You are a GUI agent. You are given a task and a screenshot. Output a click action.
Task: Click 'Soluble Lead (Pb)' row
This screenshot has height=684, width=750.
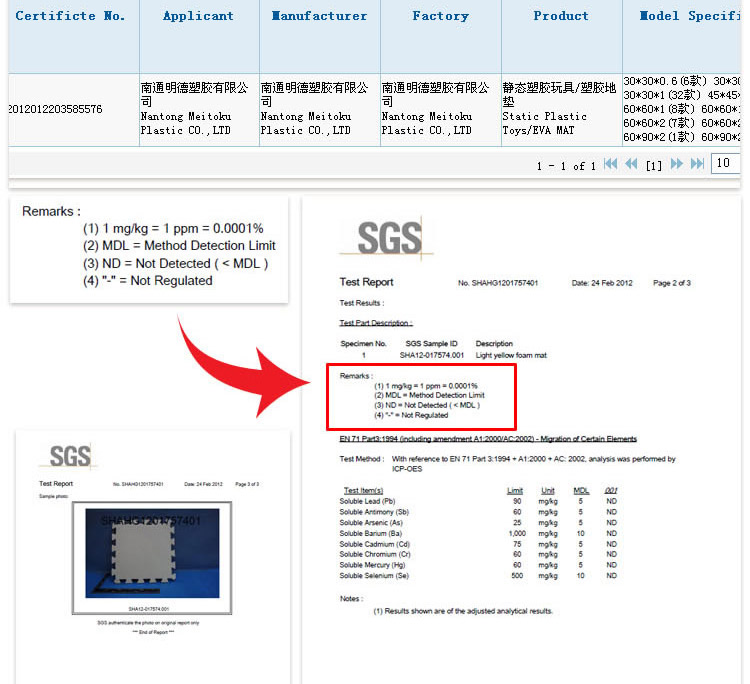478,501
